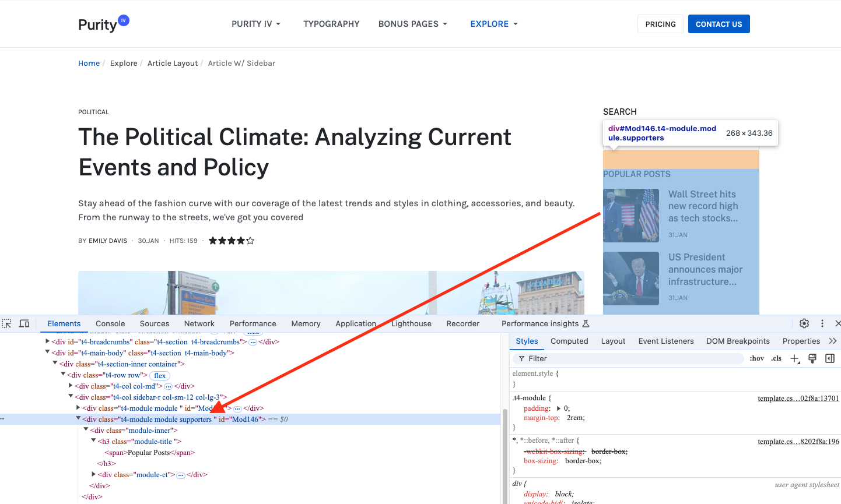Activate the inspect element picker tool
Image resolution: width=841 pixels, height=504 pixels.
7,323
